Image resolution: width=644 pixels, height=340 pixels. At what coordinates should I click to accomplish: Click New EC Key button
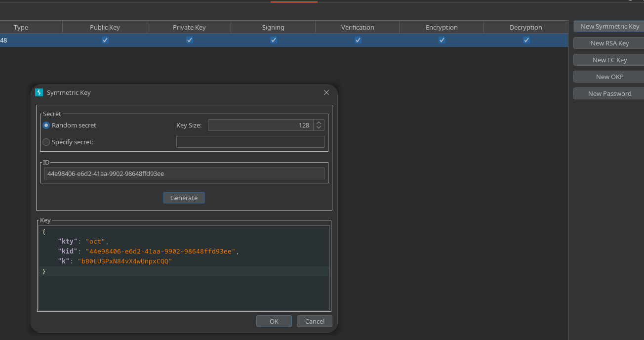point(609,60)
